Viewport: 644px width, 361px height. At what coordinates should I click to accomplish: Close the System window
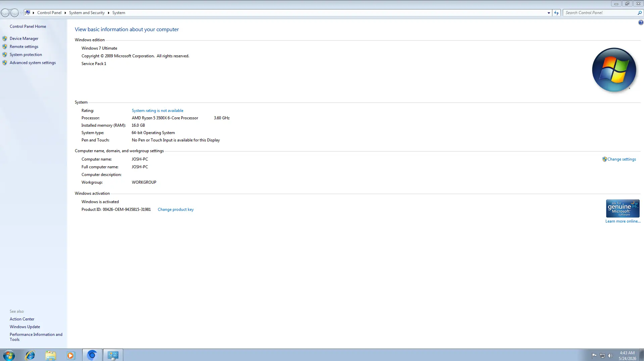click(638, 4)
